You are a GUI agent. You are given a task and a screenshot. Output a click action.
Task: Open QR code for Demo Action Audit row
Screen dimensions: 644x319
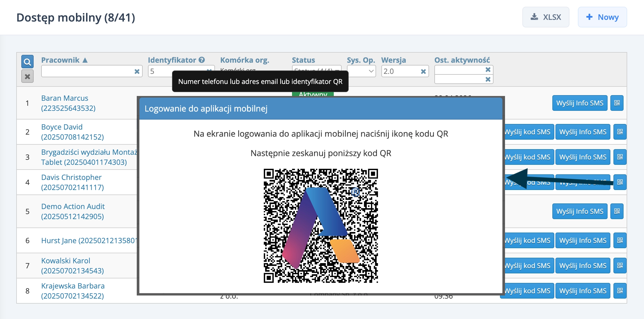617,211
